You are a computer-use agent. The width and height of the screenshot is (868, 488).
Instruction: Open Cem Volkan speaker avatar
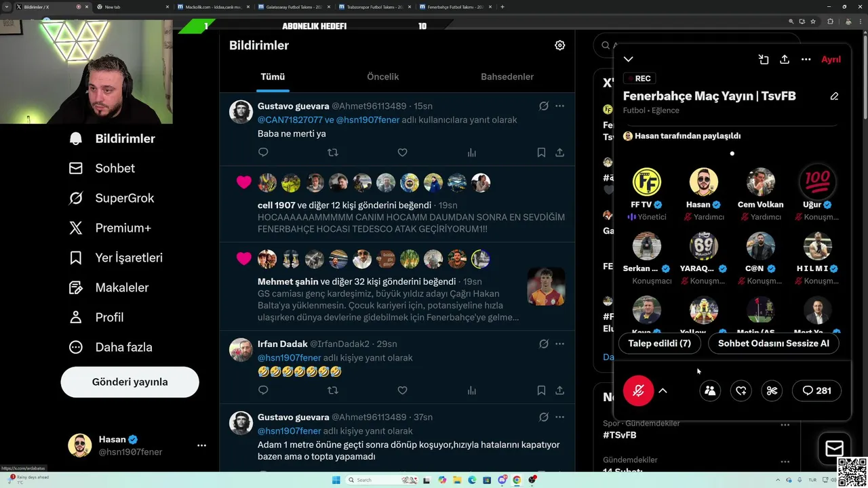(760, 182)
